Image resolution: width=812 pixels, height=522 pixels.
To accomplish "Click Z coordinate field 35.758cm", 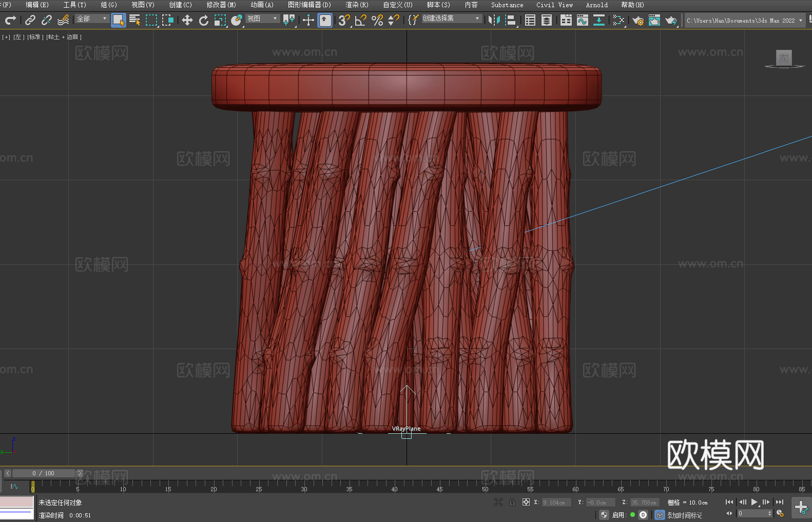I will (x=645, y=502).
